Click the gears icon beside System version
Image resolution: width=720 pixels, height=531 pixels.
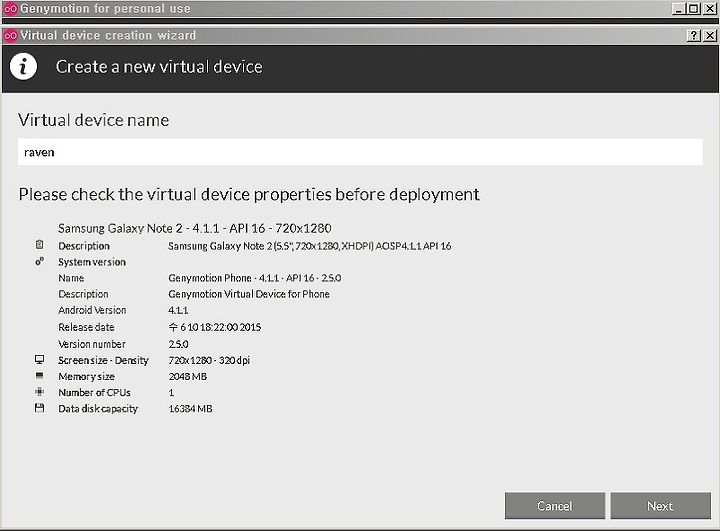tap(39, 261)
